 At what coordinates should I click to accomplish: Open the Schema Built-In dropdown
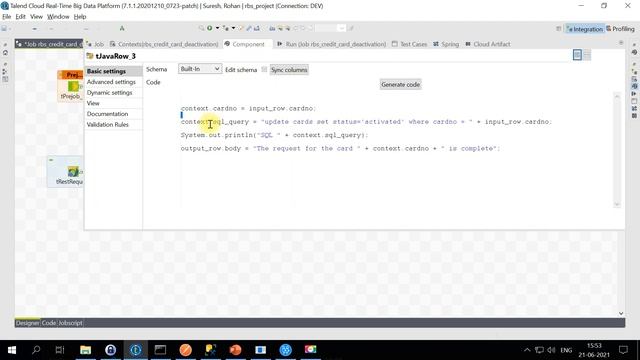200,69
